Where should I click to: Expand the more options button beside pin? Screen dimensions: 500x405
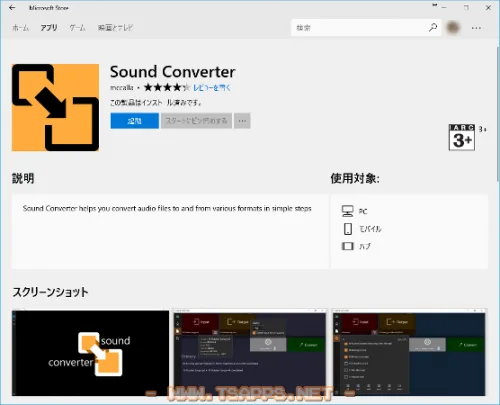click(x=242, y=121)
